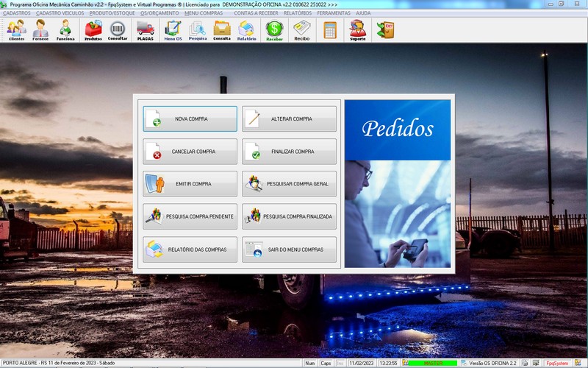Open the PRODUTO/ESTOQUE menu
The height and width of the screenshot is (368, 588).
(112, 13)
